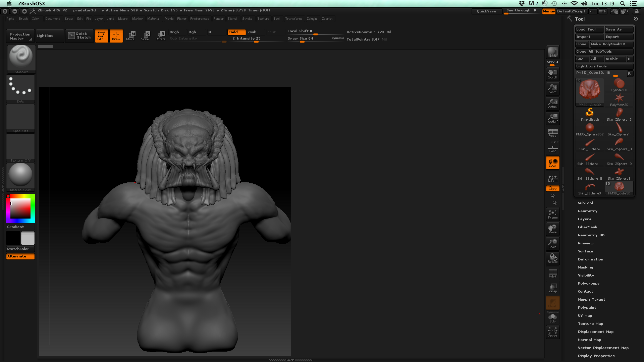This screenshot has height=362, width=644.
Task: Click the BPR render icon
Action: tap(552, 52)
